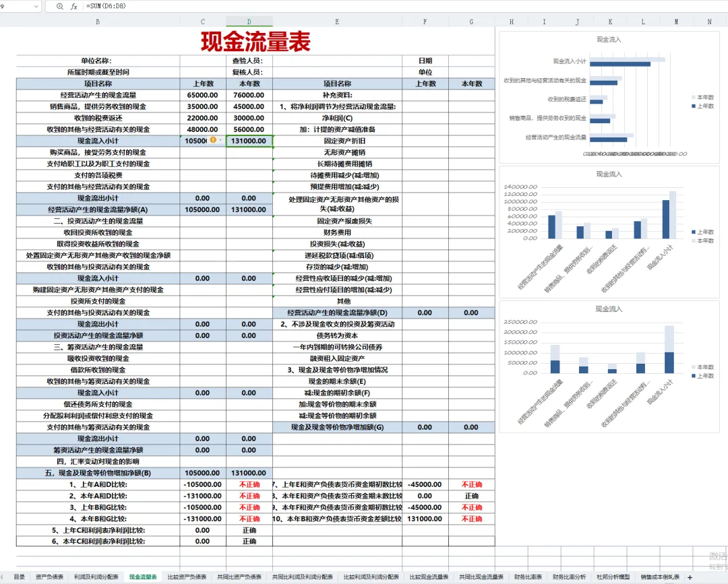Click the cell with value 56000.00
Screen dimensions: 728x584
249,129
